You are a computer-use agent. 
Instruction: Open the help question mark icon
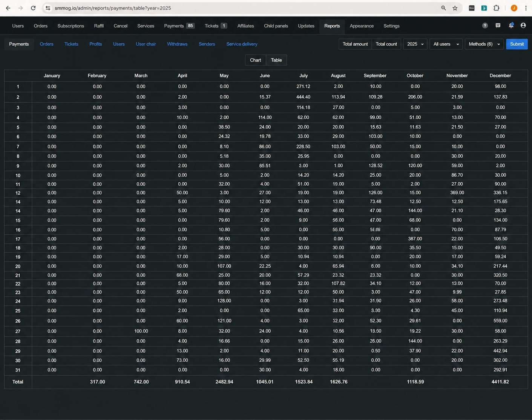tap(485, 25)
